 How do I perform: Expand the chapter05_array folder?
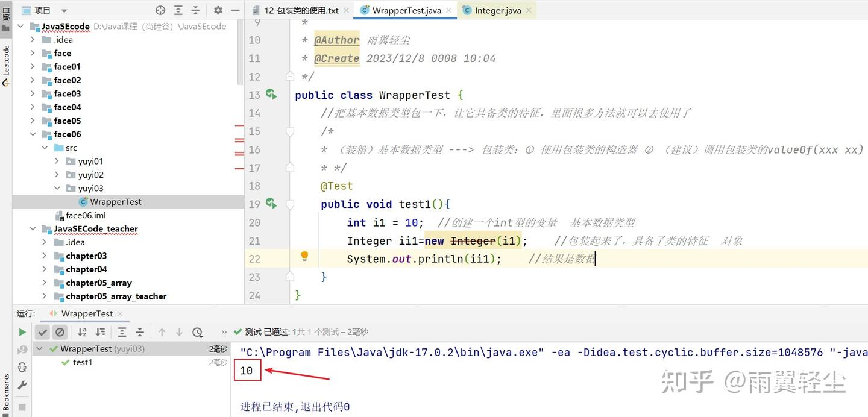(x=44, y=282)
